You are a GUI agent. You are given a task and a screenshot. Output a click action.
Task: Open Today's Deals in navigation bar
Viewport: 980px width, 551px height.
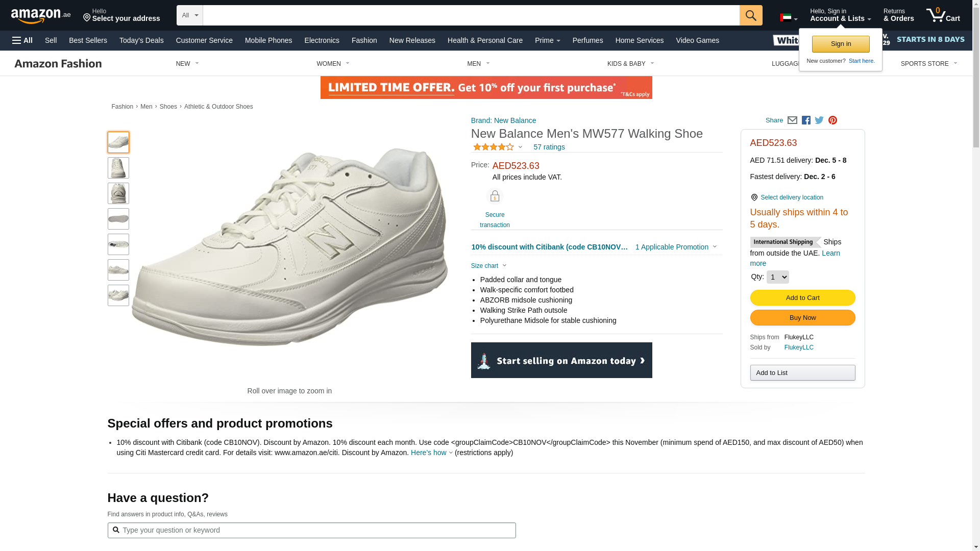point(141,40)
